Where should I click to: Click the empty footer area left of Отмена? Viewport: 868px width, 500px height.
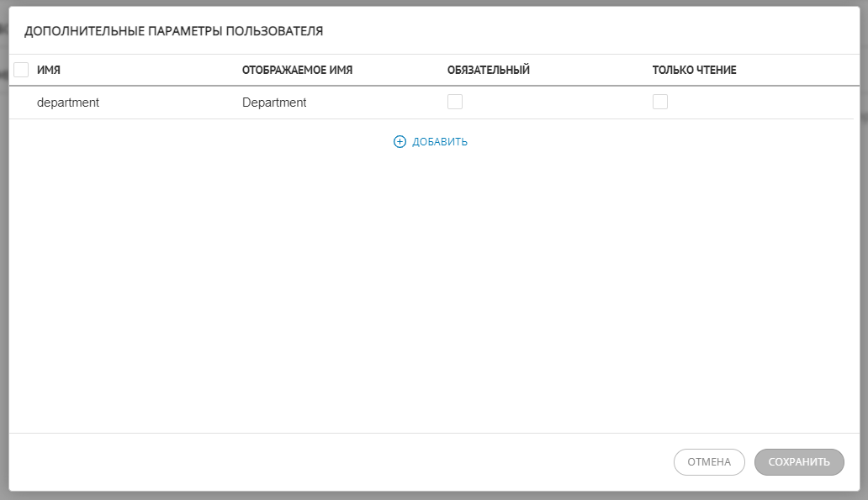pos(336,461)
